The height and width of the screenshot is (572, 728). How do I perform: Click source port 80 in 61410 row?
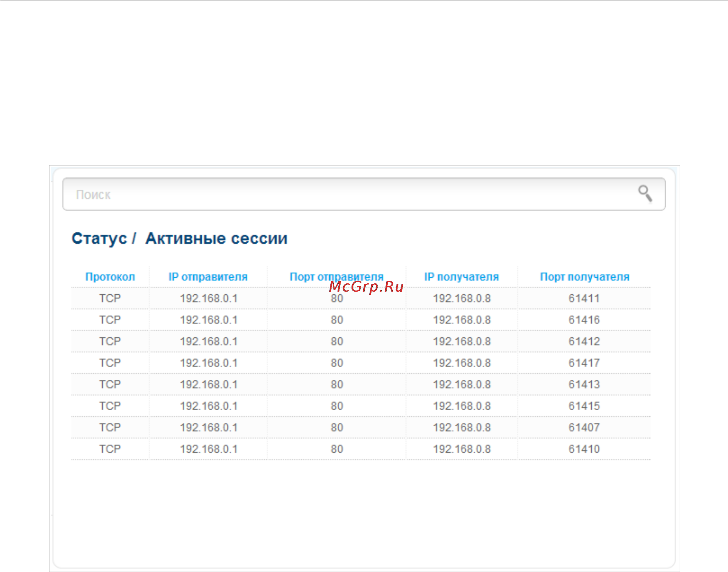[337, 449]
